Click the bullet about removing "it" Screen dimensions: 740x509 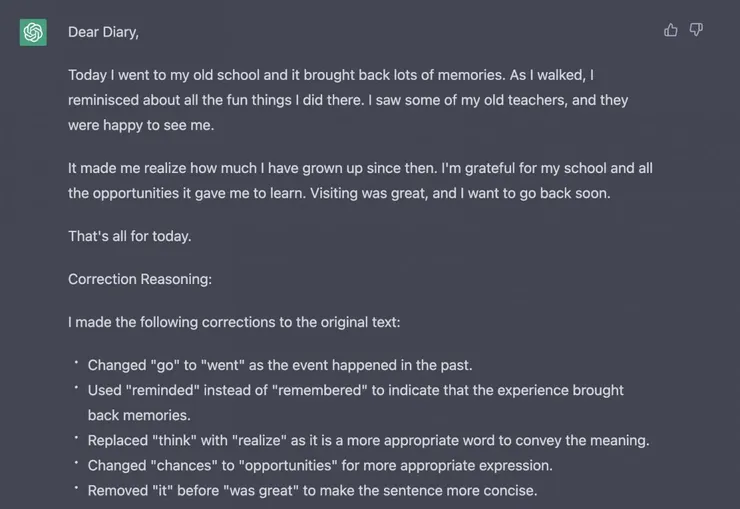coord(312,490)
